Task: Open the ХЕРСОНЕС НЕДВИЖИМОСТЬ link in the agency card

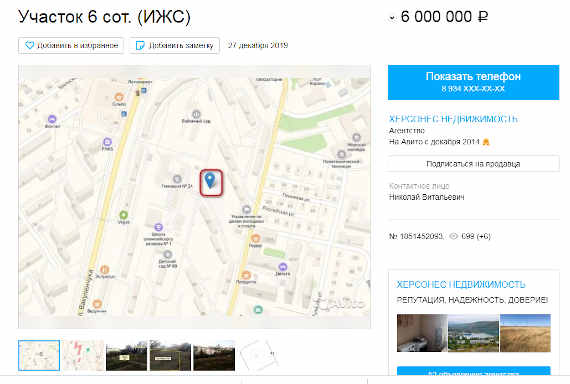Action: point(461,284)
